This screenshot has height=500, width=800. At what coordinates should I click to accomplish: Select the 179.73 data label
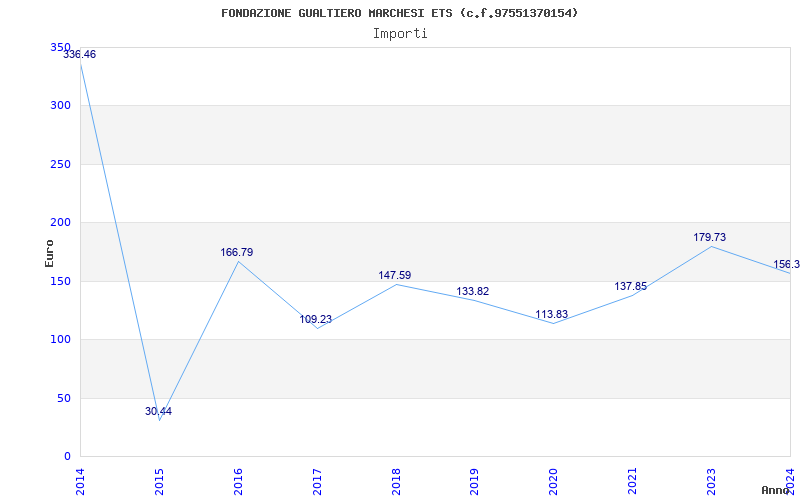709,237
